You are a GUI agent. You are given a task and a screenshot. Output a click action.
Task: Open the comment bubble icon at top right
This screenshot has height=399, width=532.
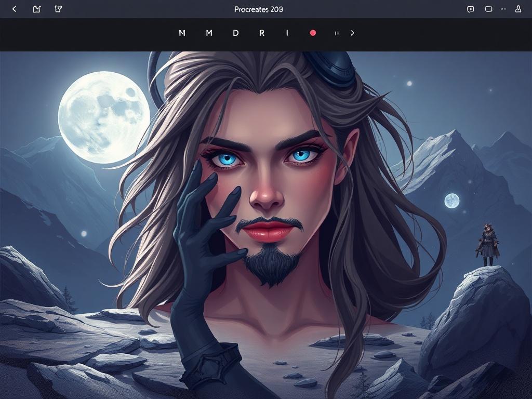[470, 9]
